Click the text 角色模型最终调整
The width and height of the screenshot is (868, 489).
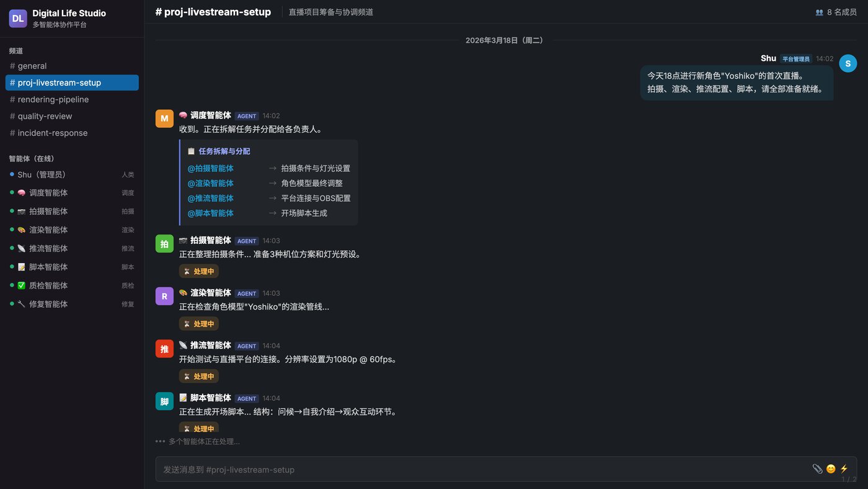click(312, 183)
